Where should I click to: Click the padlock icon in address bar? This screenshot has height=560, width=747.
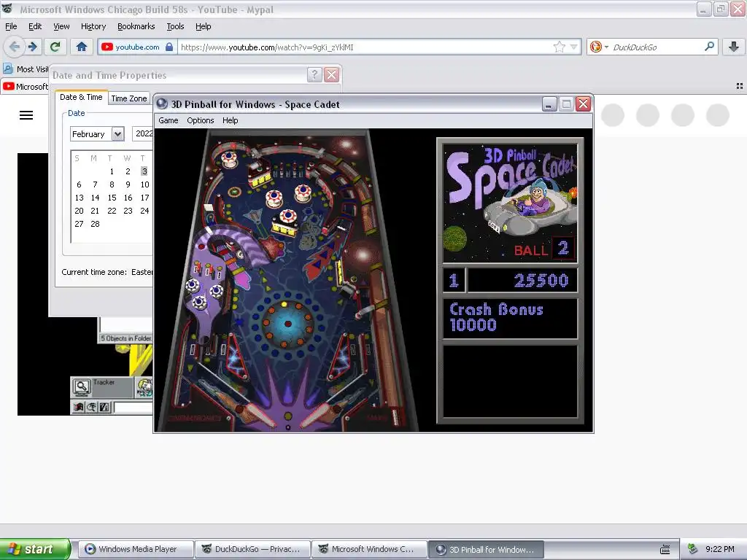[x=169, y=47]
